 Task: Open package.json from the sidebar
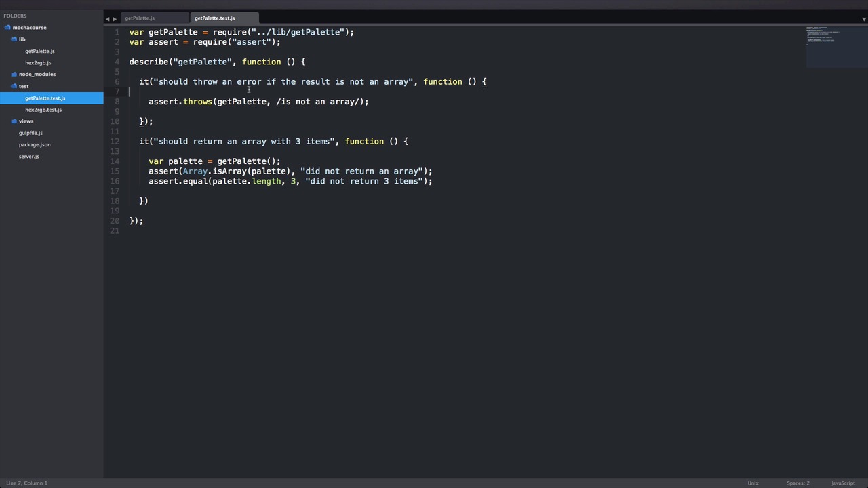coord(35,145)
